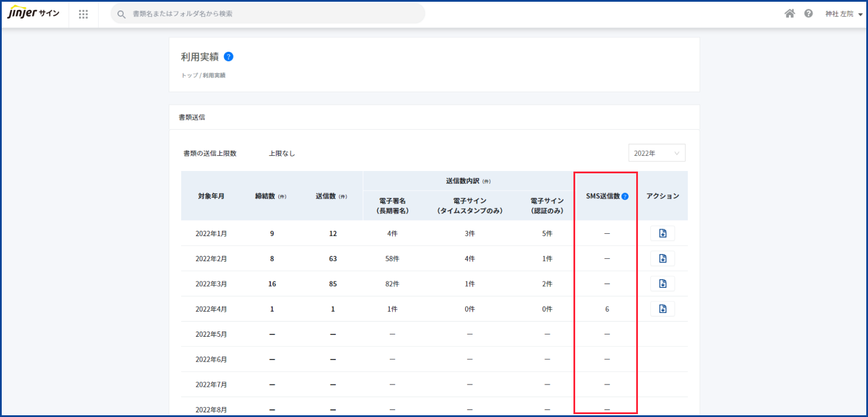Select the 2022年3月 row label

click(x=211, y=284)
